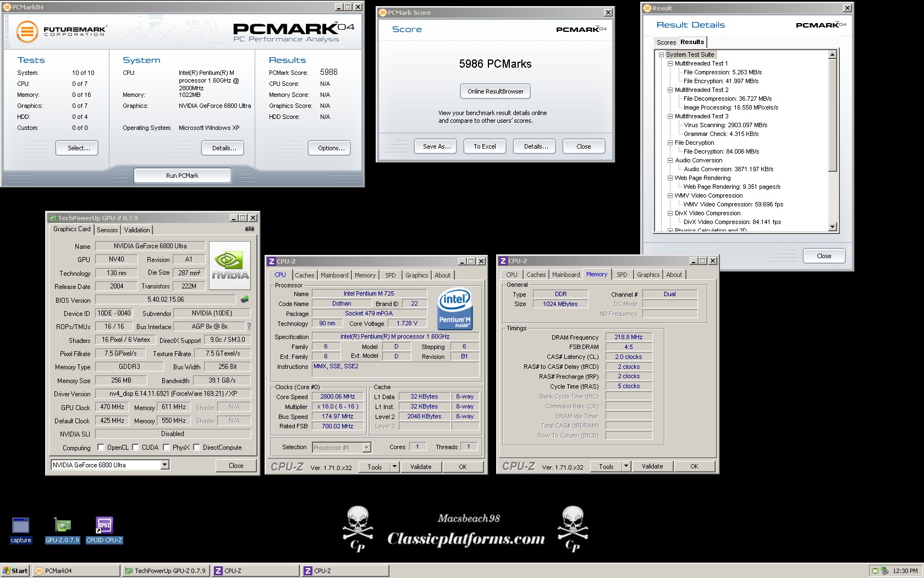Click the TechPowerUp GPU-Z taskbar button
Image resolution: width=924 pixels, height=578 pixels.
click(166, 571)
